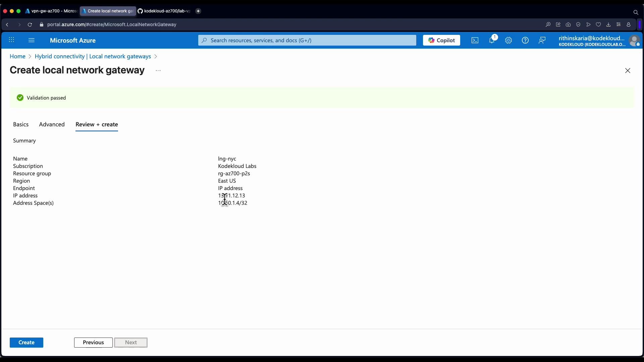
Task: Open a new browser tab
Action: coord(198,11)
